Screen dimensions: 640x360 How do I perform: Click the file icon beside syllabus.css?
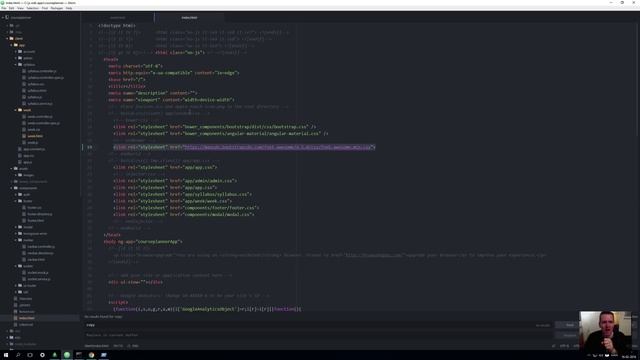point(24,84)
